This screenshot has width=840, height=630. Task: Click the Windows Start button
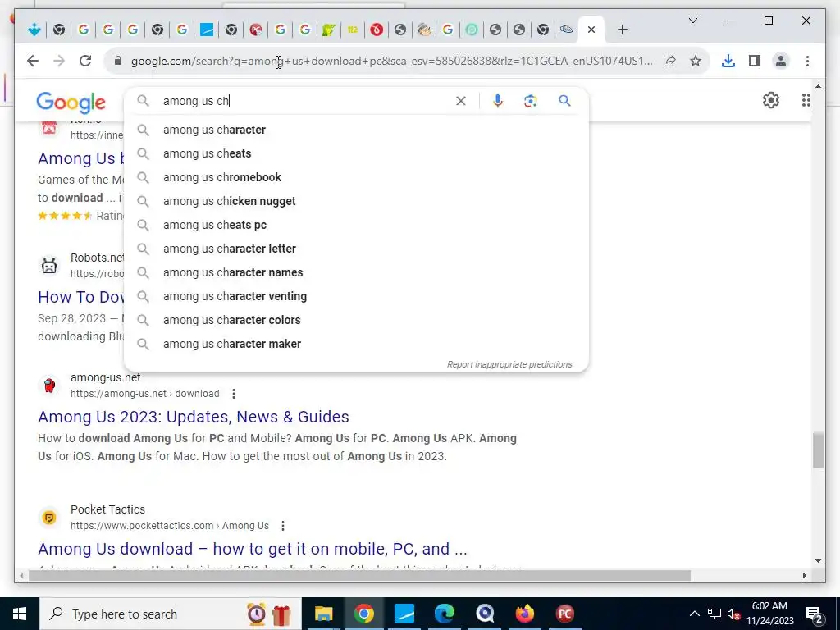point(20,614)
